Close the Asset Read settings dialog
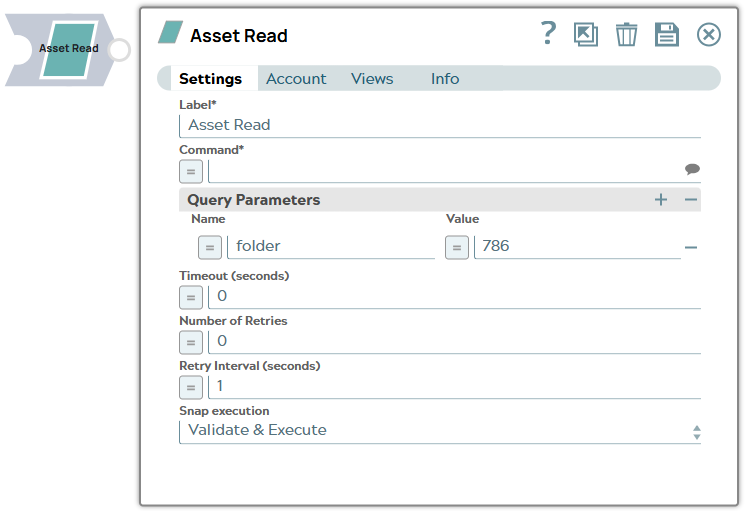 point(708,35)
